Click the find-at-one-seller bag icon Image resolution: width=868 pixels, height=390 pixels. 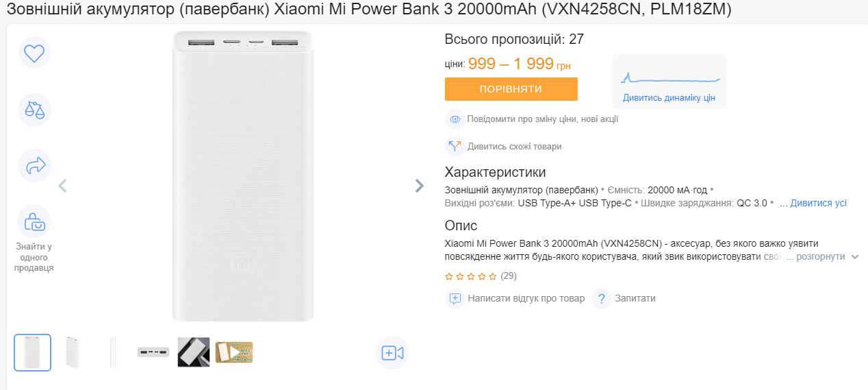[x=34, y=221]
